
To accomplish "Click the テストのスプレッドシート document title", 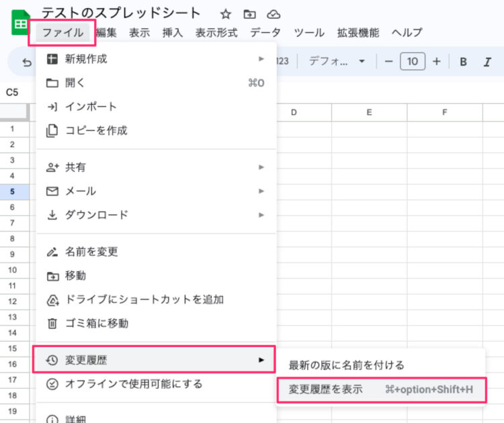I will tap(121, 13).
